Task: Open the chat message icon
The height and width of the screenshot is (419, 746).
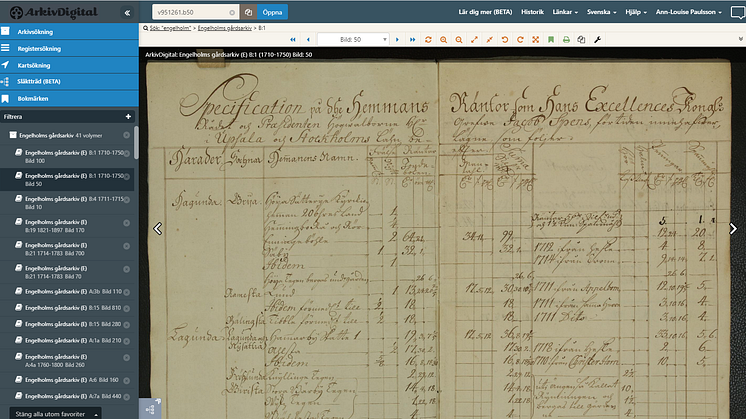Action: [x=737, y=12]
